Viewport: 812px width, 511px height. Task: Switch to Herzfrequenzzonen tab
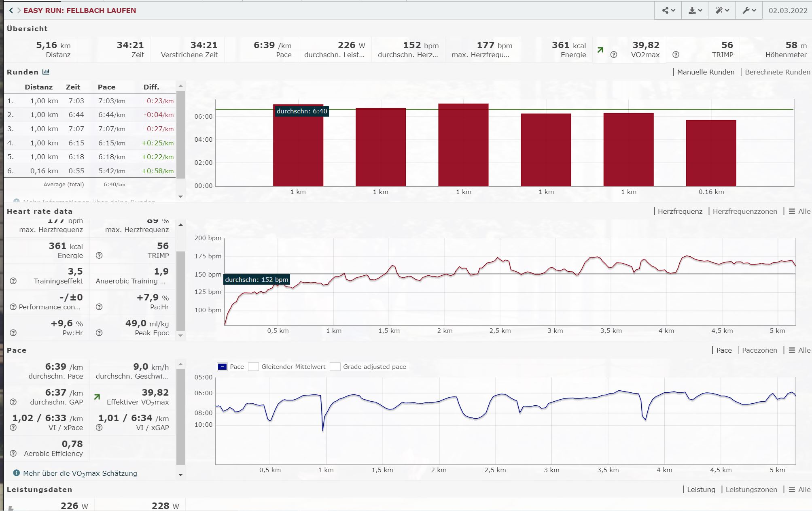click(x=744, y=211)
